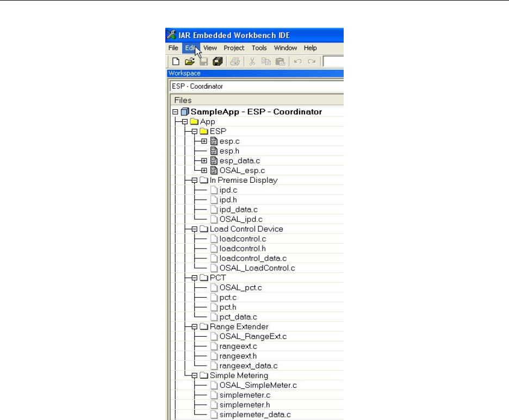Click the Files column header

(x=257, y=100)
